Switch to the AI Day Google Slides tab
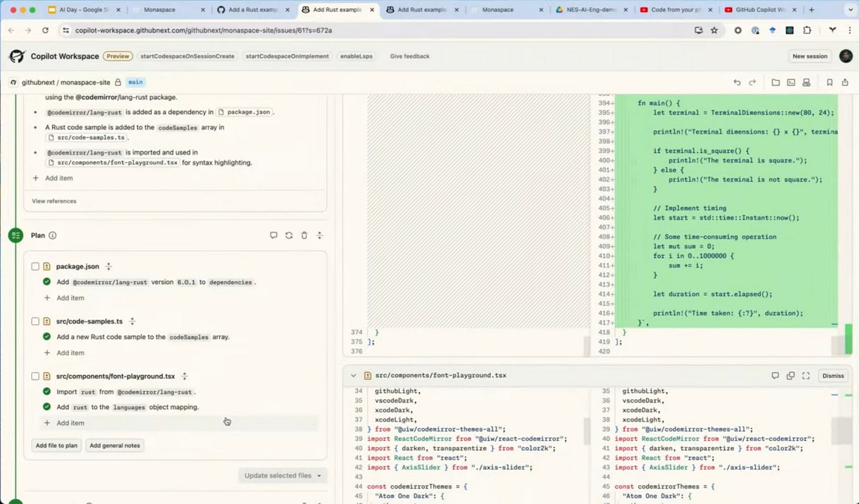This screenshot has height=504, width=859. [x=84, y=9]
